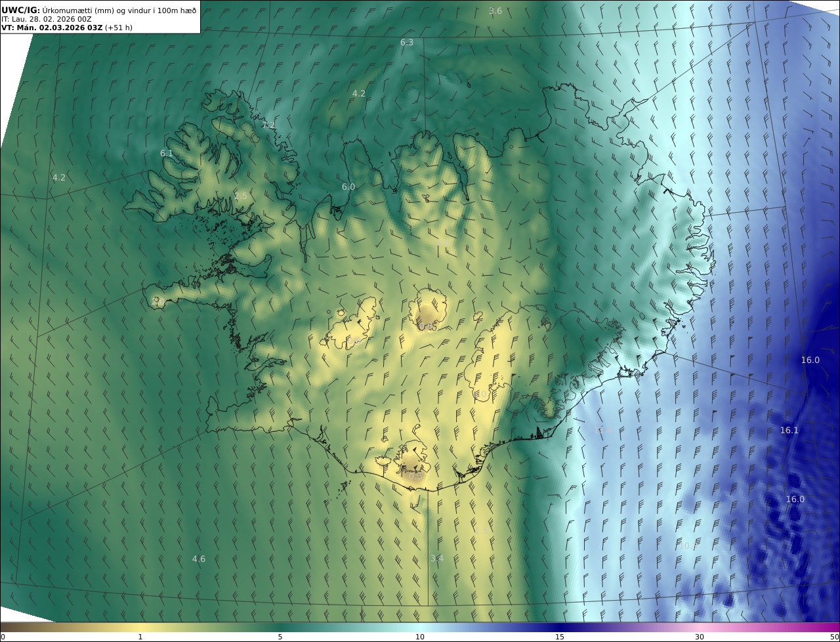Click the colorbar tick label "5"
Screen dimensions: 840x642
pos(280,637)
